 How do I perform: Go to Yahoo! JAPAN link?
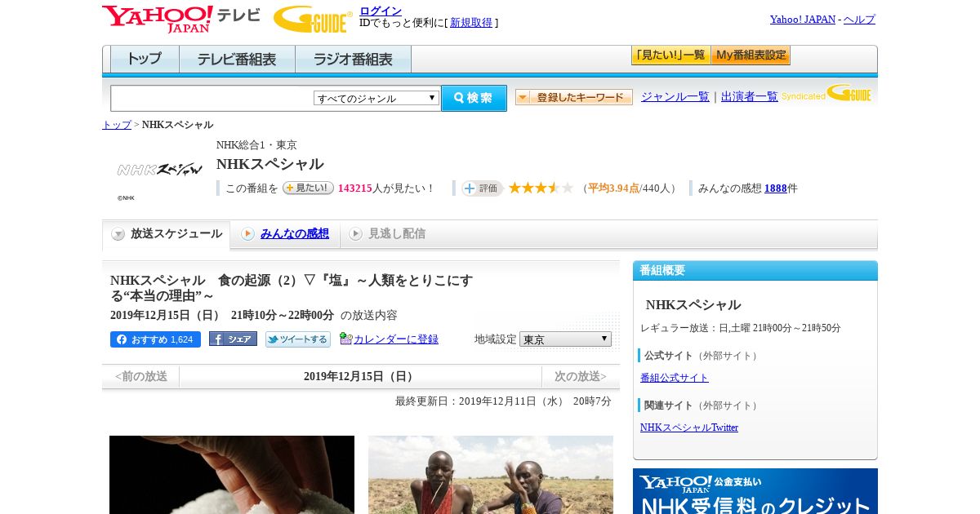click(x=802, y=20)
